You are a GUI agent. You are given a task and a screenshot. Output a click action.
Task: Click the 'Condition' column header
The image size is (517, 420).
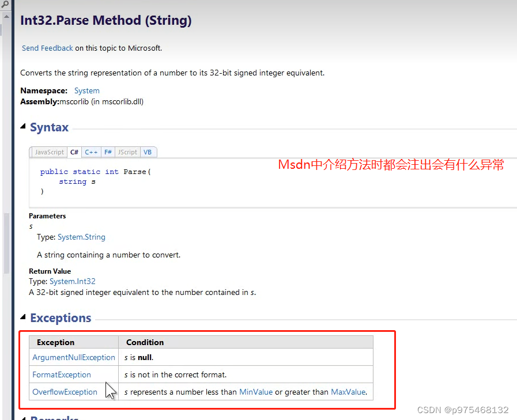coord(246,342)
